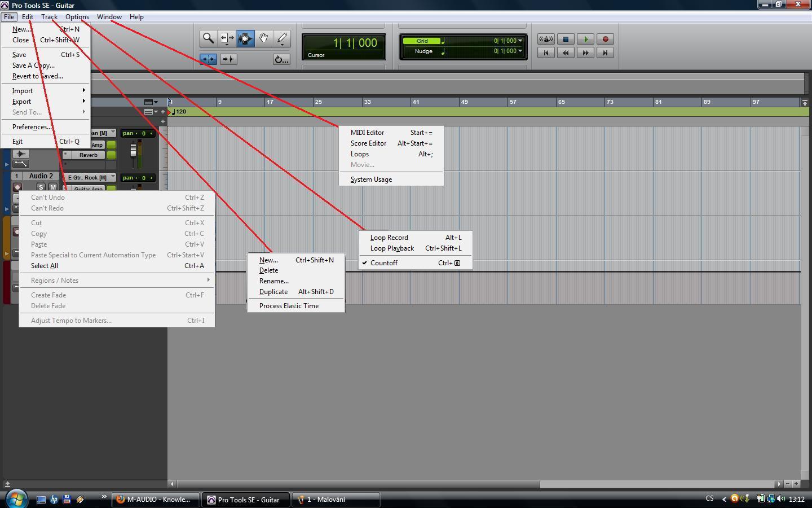Viewport: 812px width, 508px height.
Task: Click the volume speaker tray icon
Action: coord(780,499)
